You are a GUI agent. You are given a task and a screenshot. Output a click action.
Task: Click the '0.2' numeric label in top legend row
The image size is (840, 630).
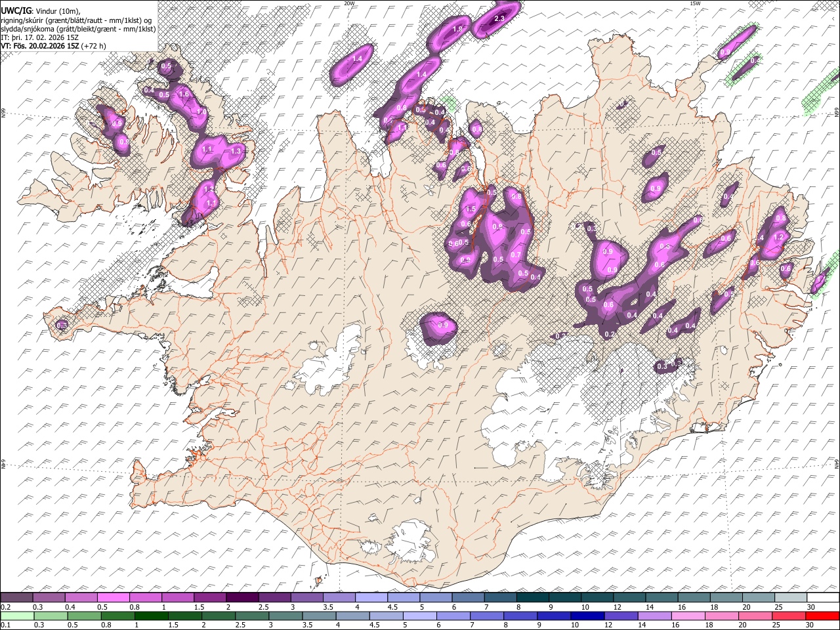pos(5,607)
